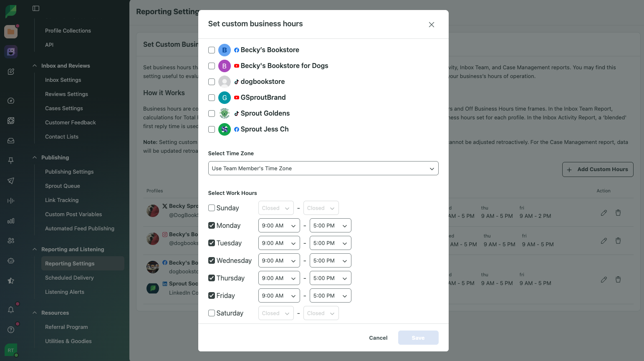The width and height of the screenshot is (644, 361).
Task: Open the pin icon in left rail
Action: click(11, 161)
